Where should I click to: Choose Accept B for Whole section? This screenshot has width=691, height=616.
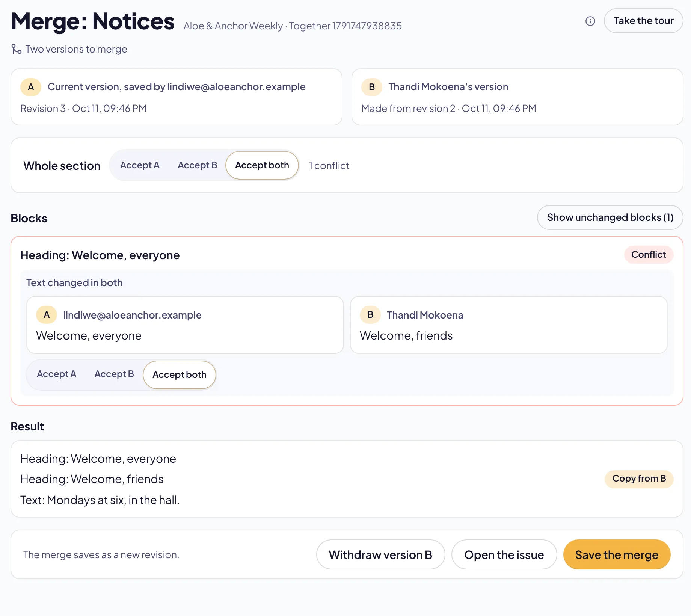(x=197, y=165)
